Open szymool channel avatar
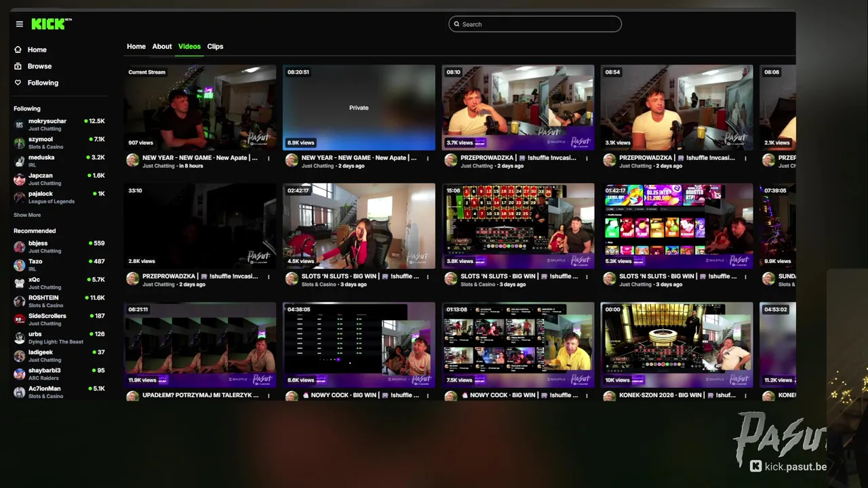Screen dimensions: 868x488 (19, 143)
